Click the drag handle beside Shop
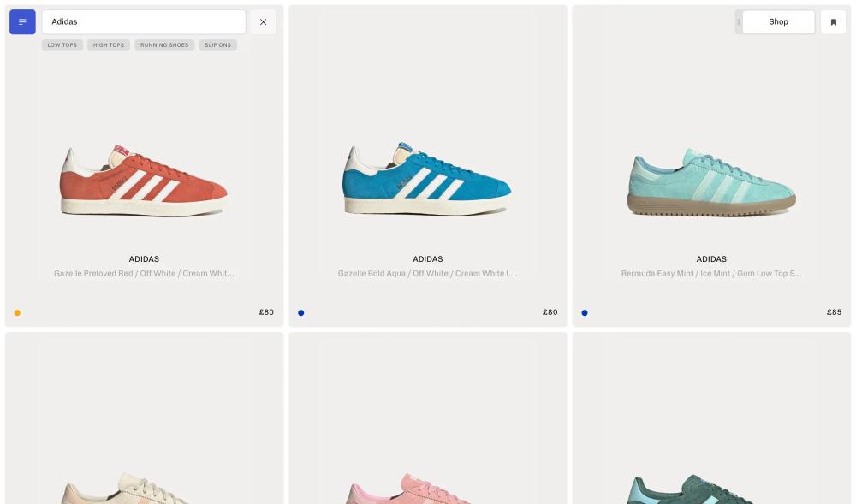The image size is (856, 504). point(738,21)
